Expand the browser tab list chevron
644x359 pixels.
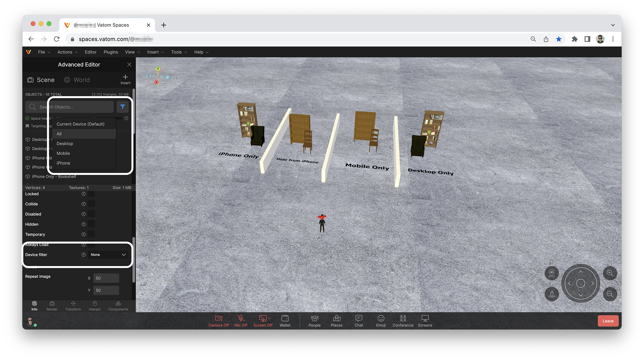click(613, 25)
